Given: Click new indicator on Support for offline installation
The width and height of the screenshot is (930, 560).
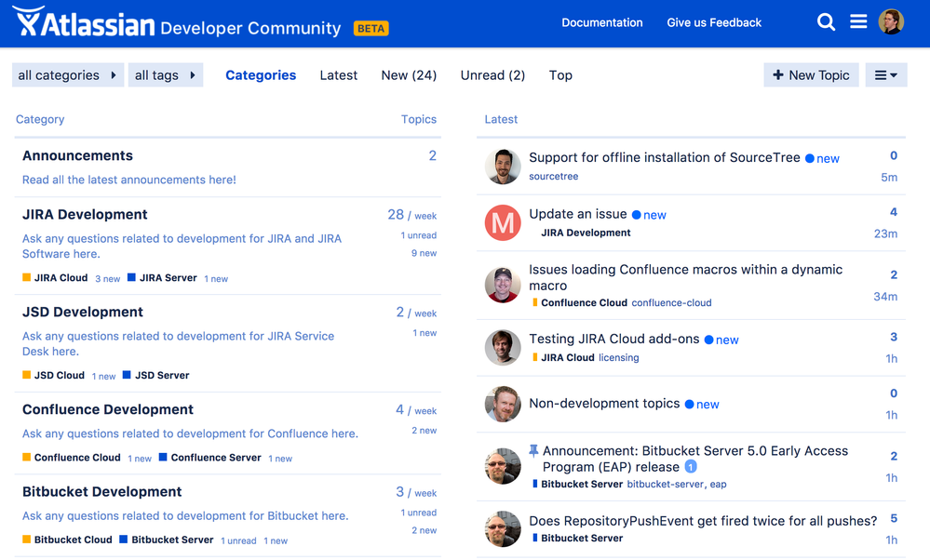Looking at the screenshot, I should coord(822,159).
